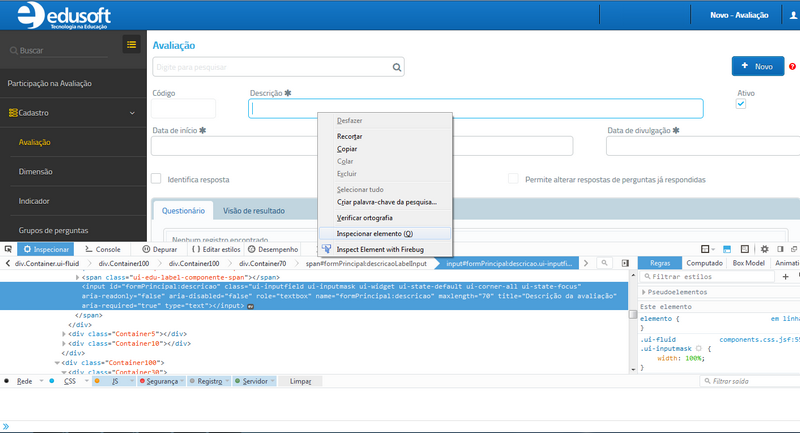Click the markup panel scrollbar thumb
This screenshot has width=800, height=433.
click(633, 315)
